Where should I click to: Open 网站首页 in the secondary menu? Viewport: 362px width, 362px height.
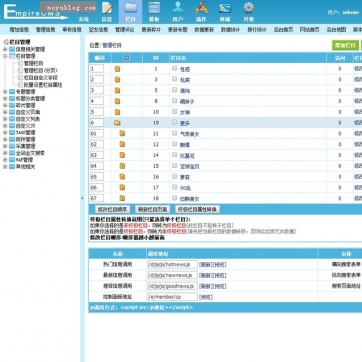(310, 29)
